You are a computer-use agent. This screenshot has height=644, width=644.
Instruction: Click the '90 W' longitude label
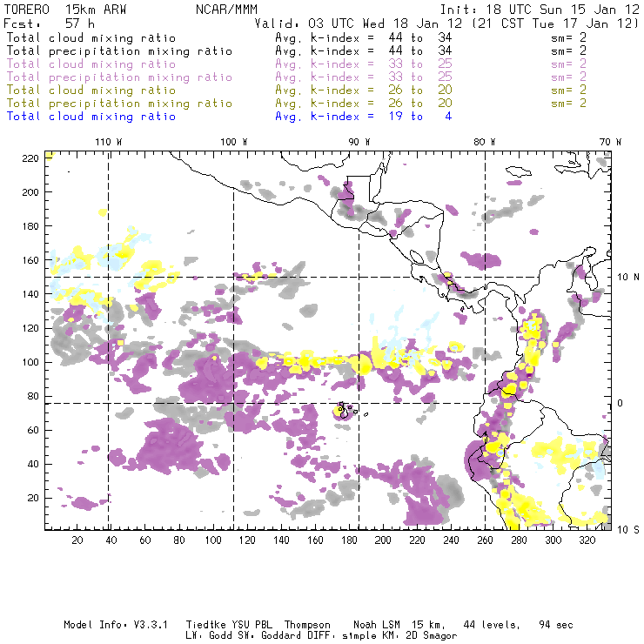point(359,142)
